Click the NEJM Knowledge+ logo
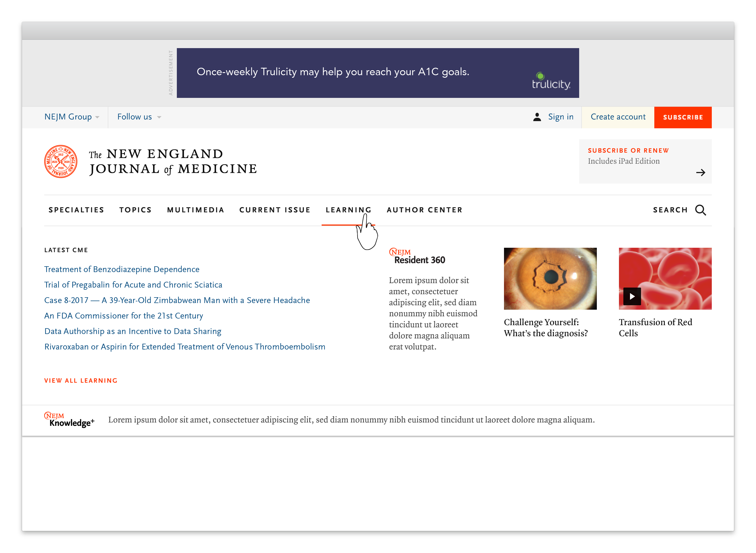The width and height of the screenshot is (756, 553). [70, 420]
